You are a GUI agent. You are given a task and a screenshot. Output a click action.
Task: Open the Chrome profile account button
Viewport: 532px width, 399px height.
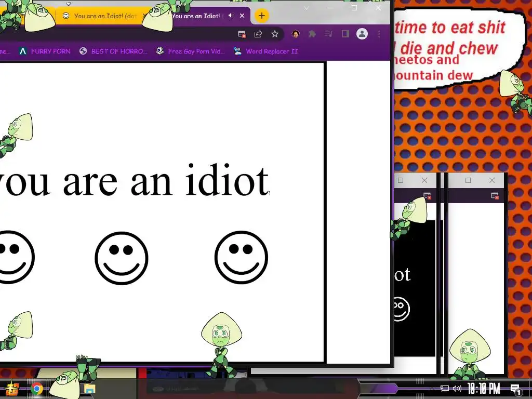click(362, 34)
